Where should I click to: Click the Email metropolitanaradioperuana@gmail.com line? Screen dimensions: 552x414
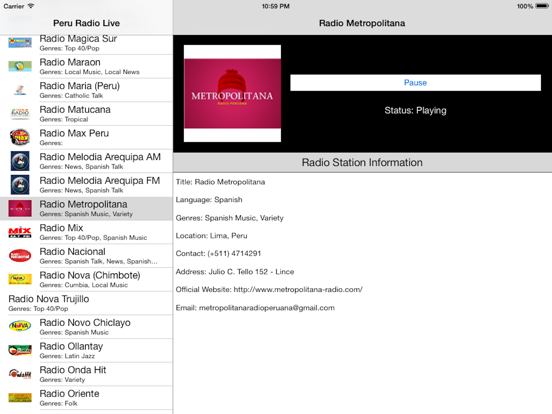point(255,308)
